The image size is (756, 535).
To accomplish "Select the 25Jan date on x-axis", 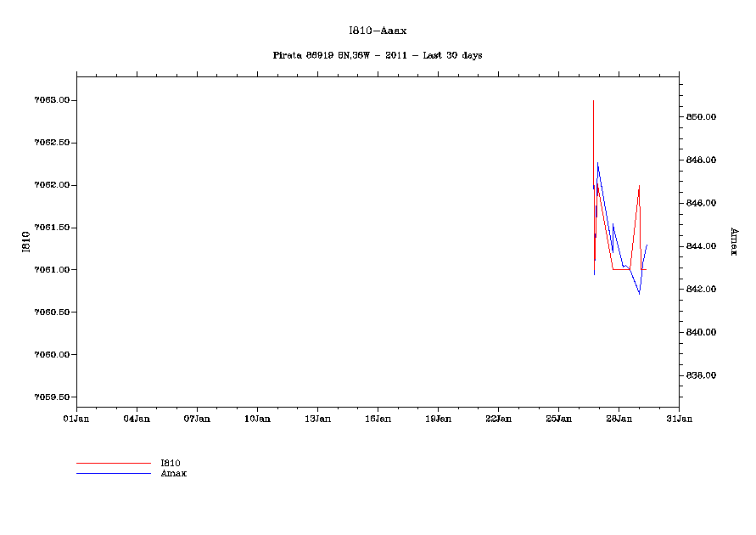I will point(558,418).
